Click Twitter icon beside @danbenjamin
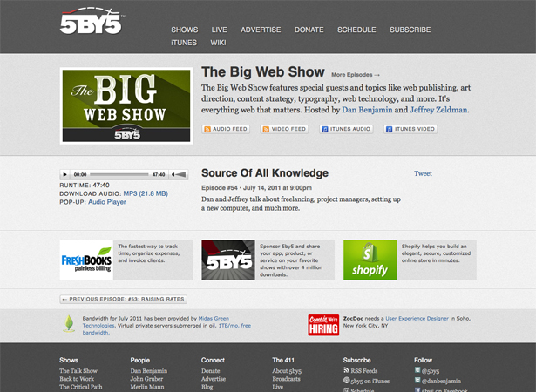Viewport: 536px width, 392px height. (x=417, y=380)
